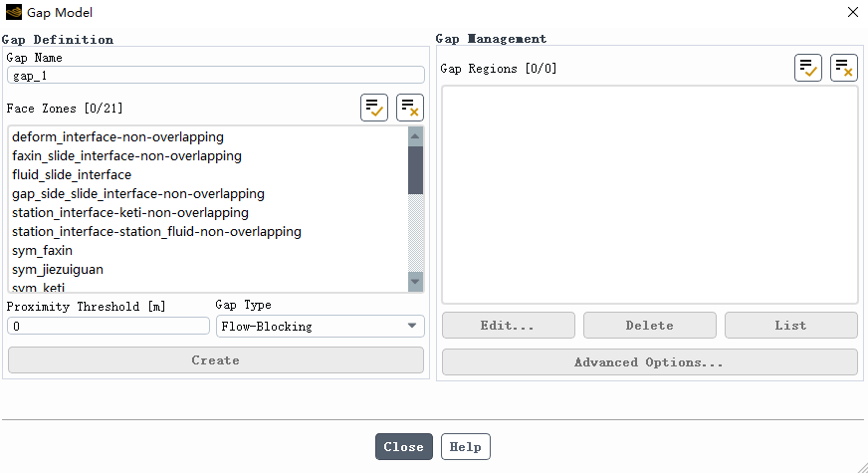Screen dimensions: 868x473
Task: Select sym_jiezuiguan in the list
Action: pos(208,269)
